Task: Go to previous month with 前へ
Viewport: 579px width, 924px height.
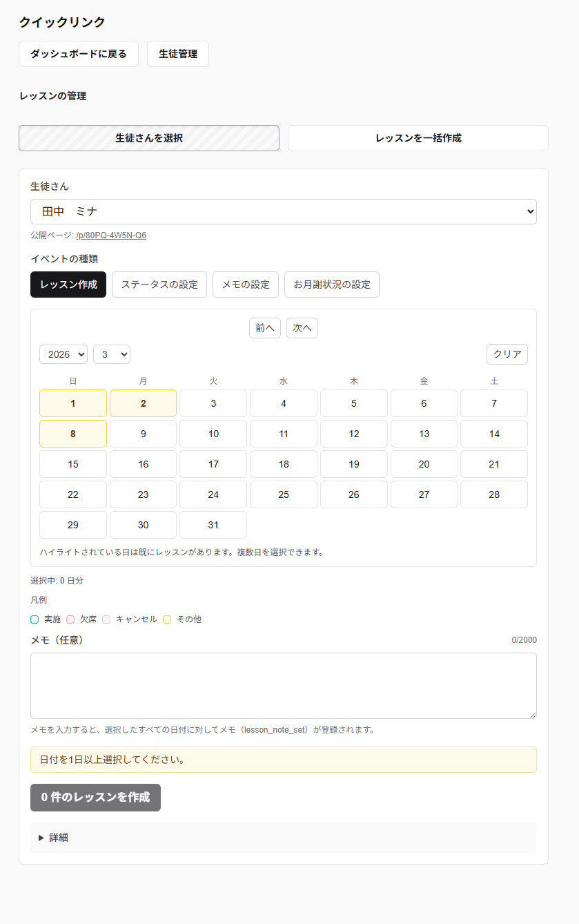Action: coord(265,328)
